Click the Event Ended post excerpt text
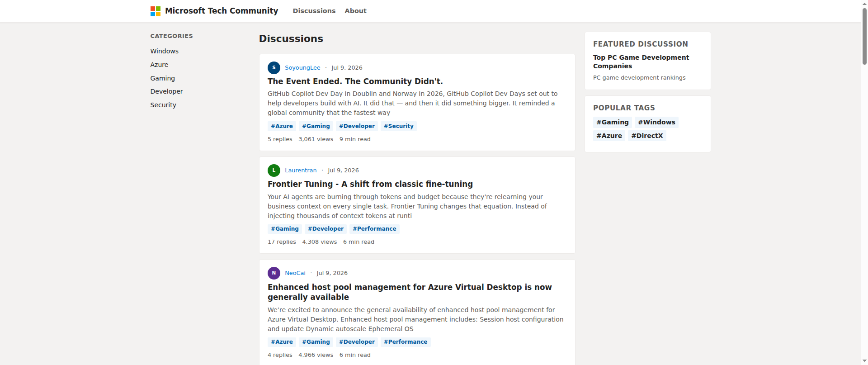868x365 pixels. click(x=413, y=103)
